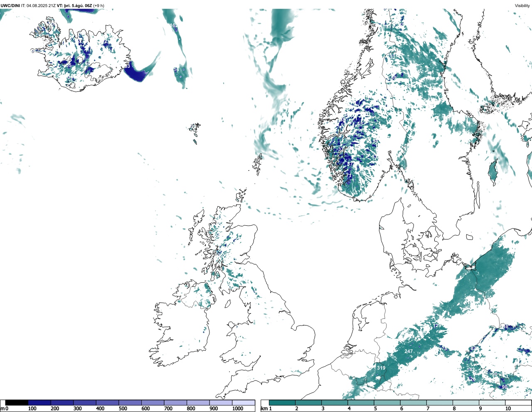
Task: Click the 1–2 km dark teal swatch
Action: click(x=282, y=402)
